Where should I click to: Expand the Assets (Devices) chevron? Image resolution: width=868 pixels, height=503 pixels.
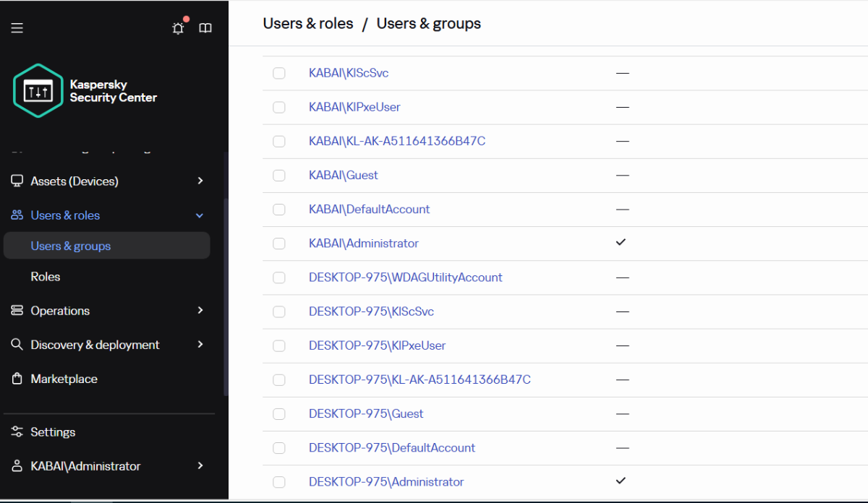[200, 181]
